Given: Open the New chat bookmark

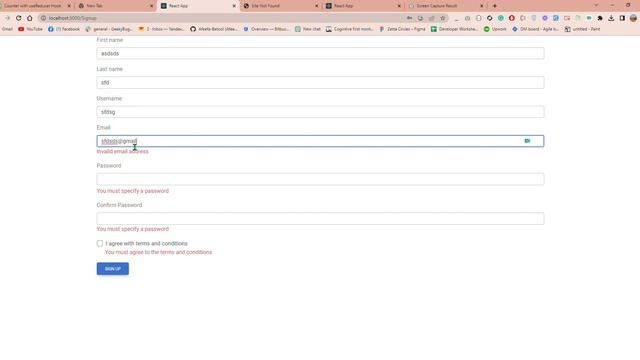Looking at the screenshot, I should pyautogui.click(x=308, y=29).
